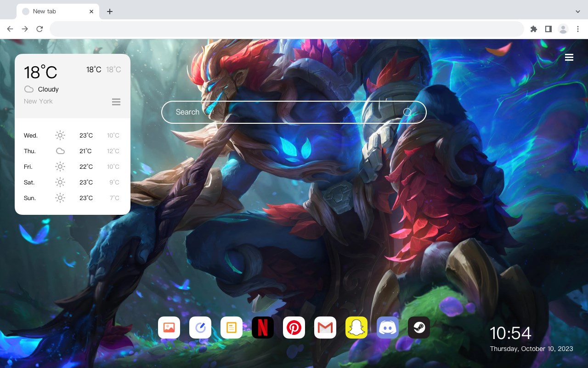Open the Steam shortcut
The height and width of the screenshot is (368, 588).
pyautogui.click(x=419, y=328)
